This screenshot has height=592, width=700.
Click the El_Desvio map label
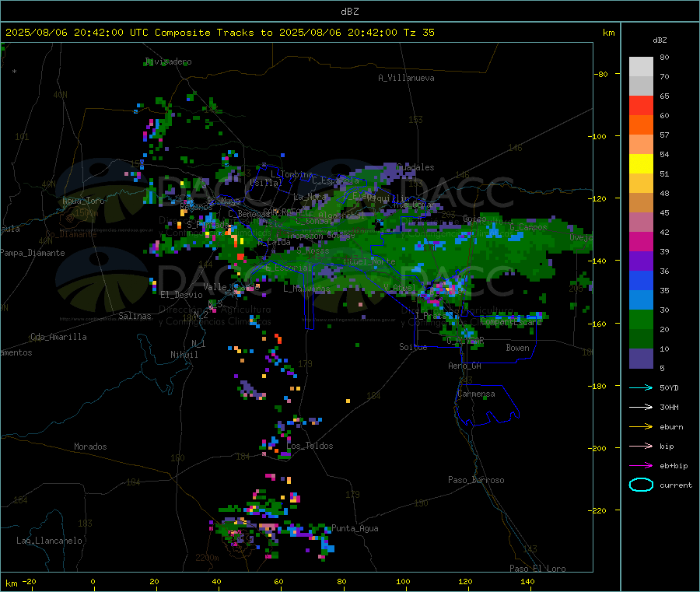pos(181,295)
